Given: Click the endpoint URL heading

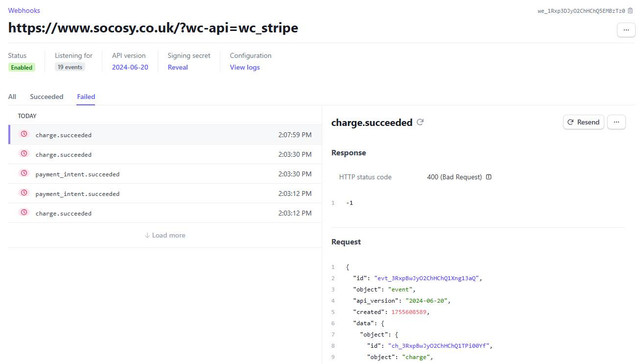Looking at the screenshot, I should (x=153, y=28).
